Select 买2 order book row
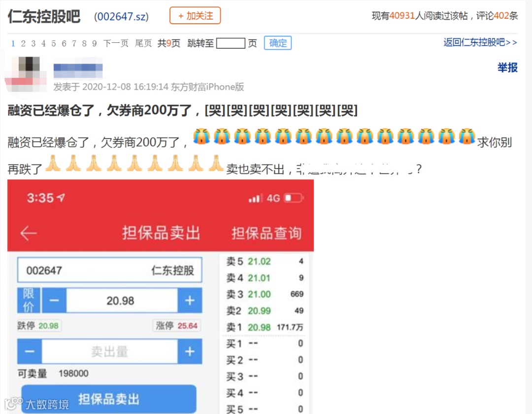 coord(265,360)
